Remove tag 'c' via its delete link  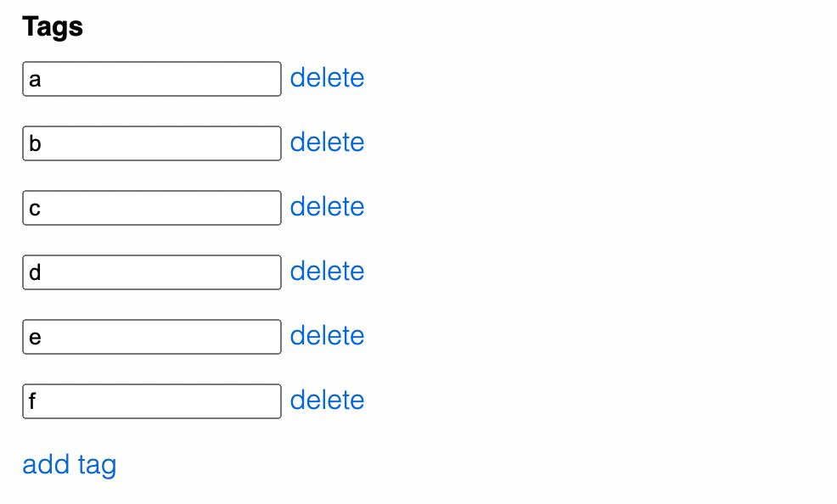327,207
